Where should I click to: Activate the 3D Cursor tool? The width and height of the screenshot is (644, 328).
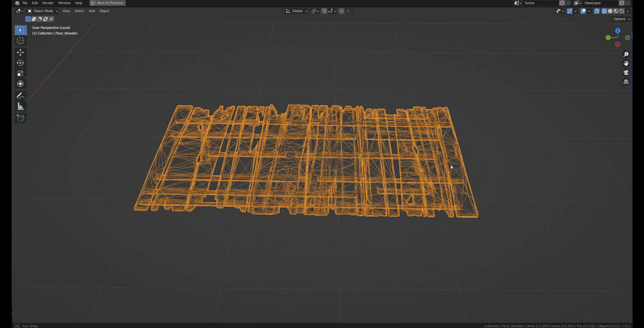tap(20, 40)
